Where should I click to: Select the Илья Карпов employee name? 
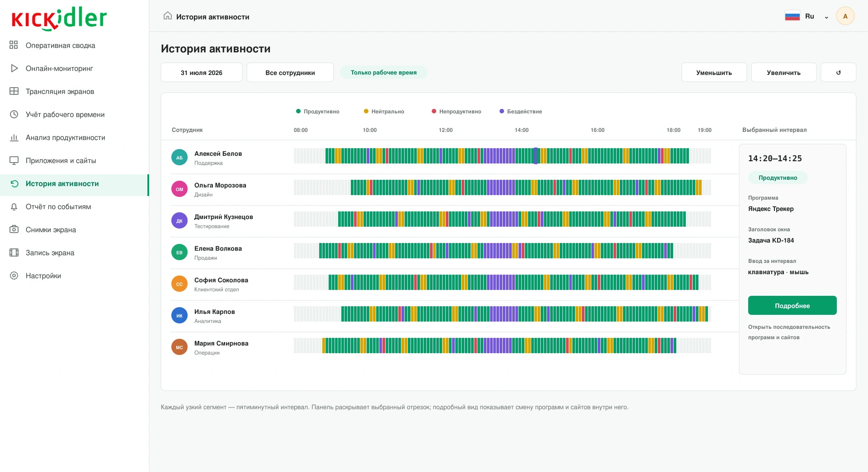215,312
